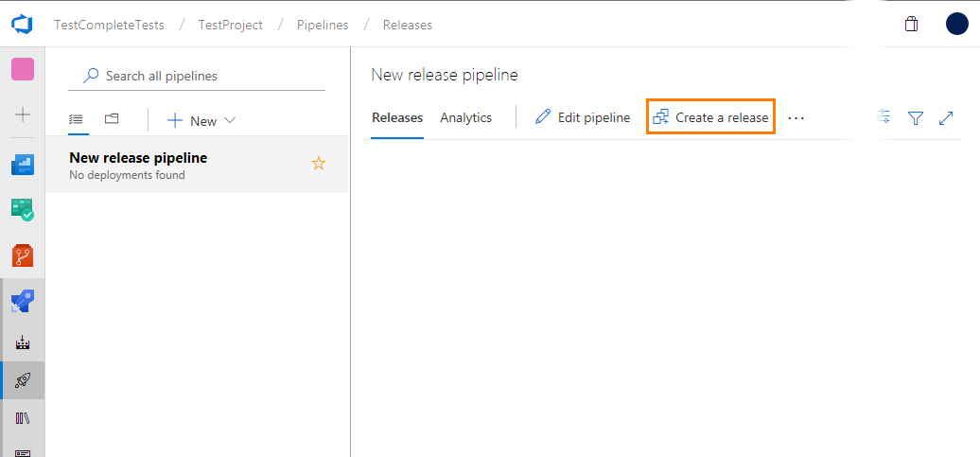Open the Pipelines icon in sidebar

(x=23, y=302)
